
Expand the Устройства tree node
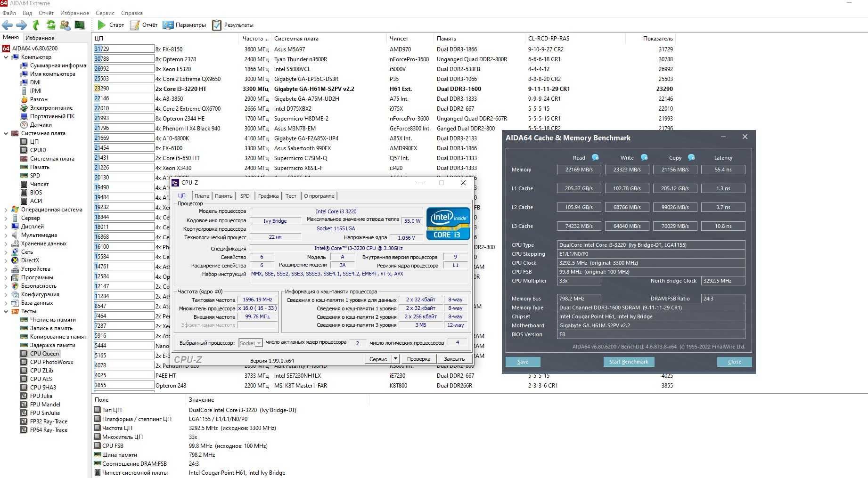(6, 269)
